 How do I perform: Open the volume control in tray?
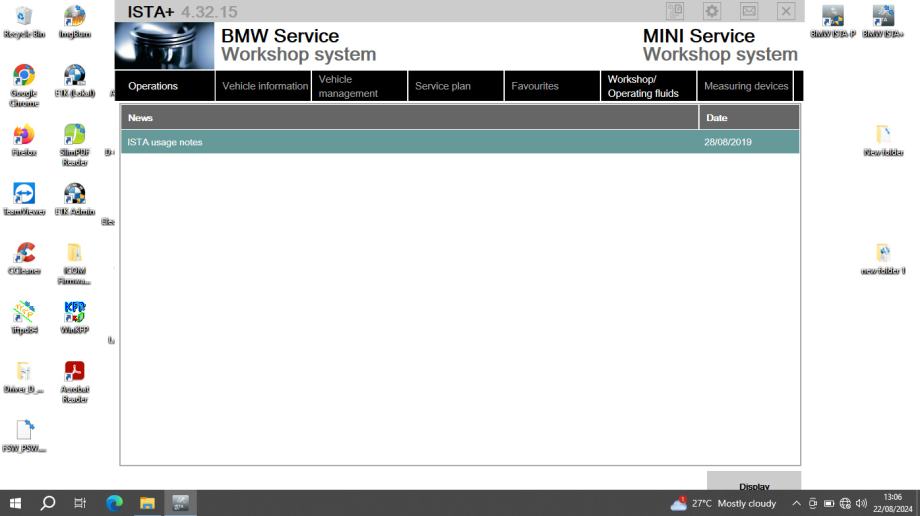(861, 503)
